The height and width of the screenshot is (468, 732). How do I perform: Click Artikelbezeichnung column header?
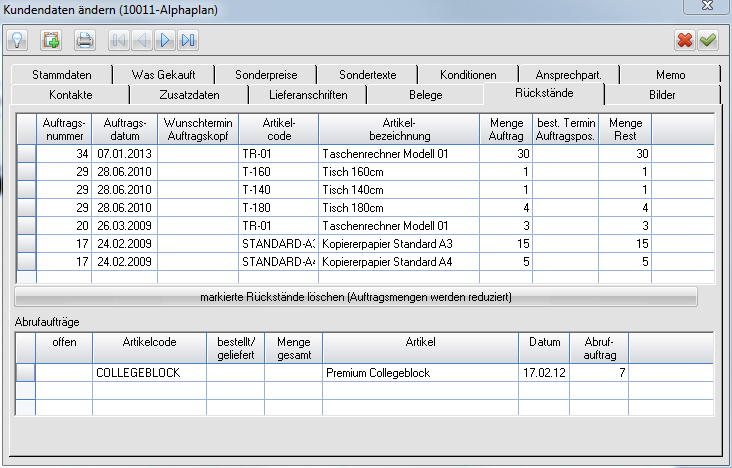coord(399,129)
